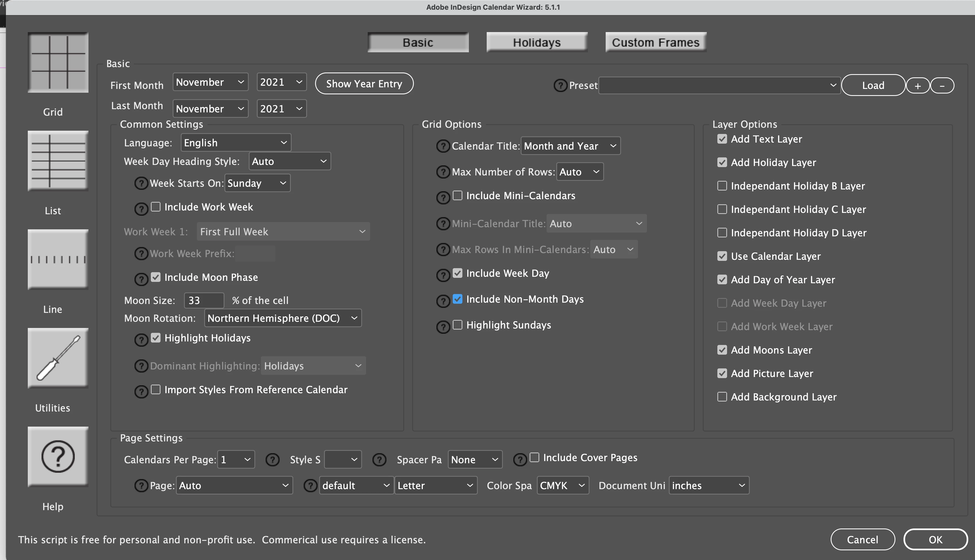Switch to the Holidays tab

537,42
